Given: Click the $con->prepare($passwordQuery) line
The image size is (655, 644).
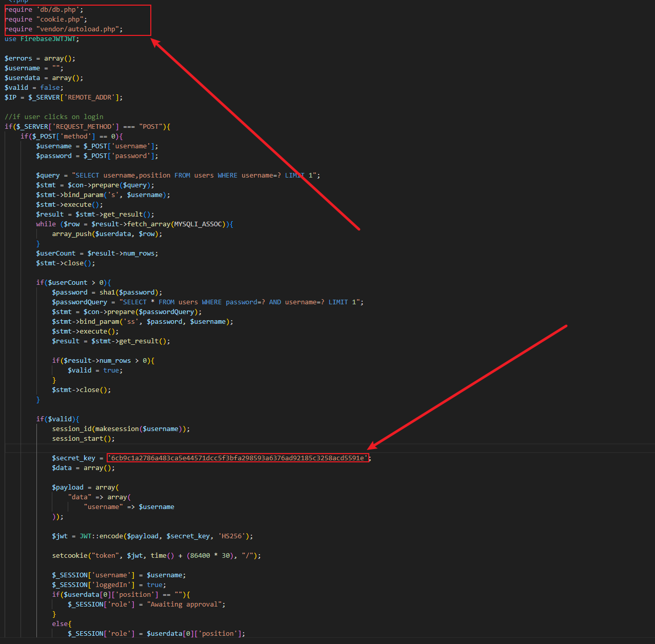Looking at the screenshot, I should click(x=127, y=312).
